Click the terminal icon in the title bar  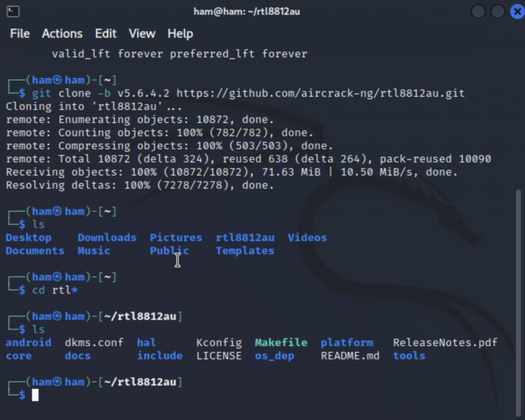pos(13,12)
